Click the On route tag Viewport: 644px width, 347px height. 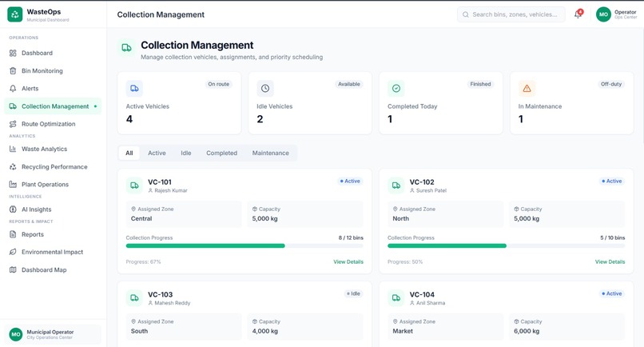tap(218, 84)
